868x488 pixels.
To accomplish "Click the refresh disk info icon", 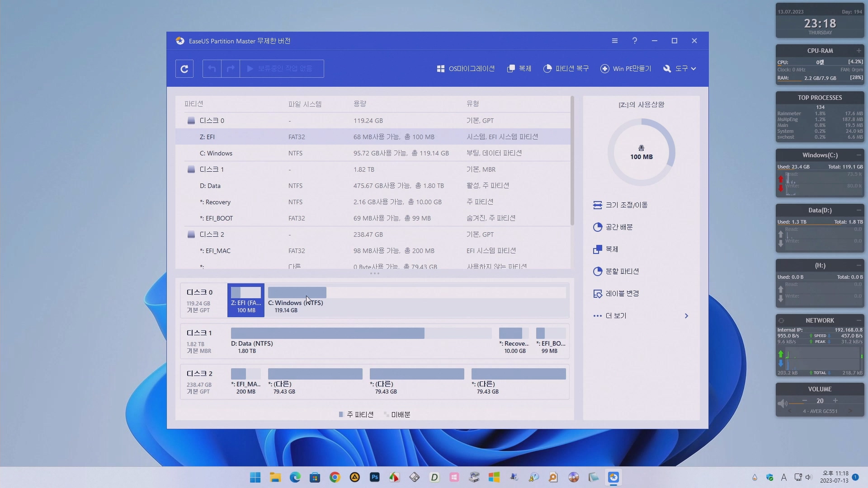I will [184, 69].
